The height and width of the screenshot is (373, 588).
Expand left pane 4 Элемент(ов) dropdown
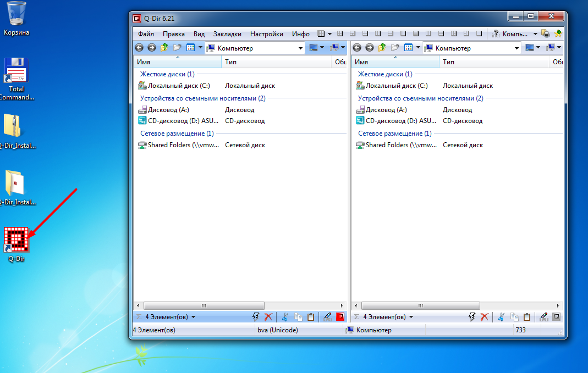click(x=194, y=317)
